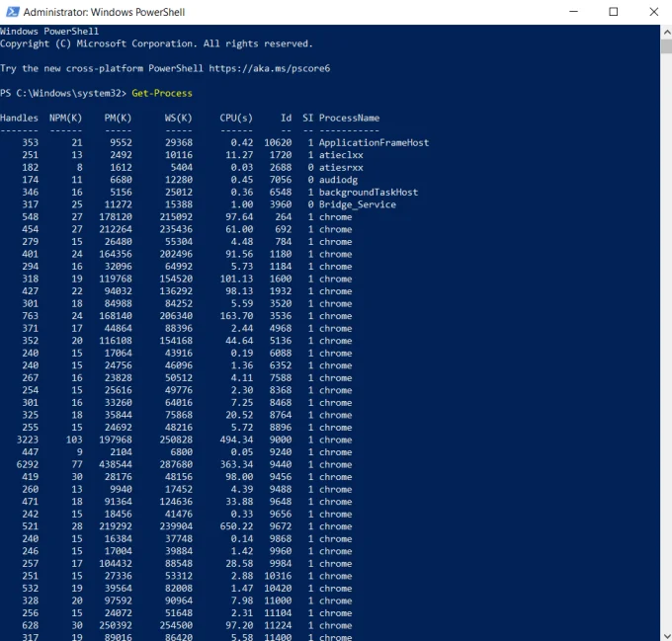672x641 pixels.
Task: Click the PS C:\Windows\system32> prompt
Action: (63, 93)
